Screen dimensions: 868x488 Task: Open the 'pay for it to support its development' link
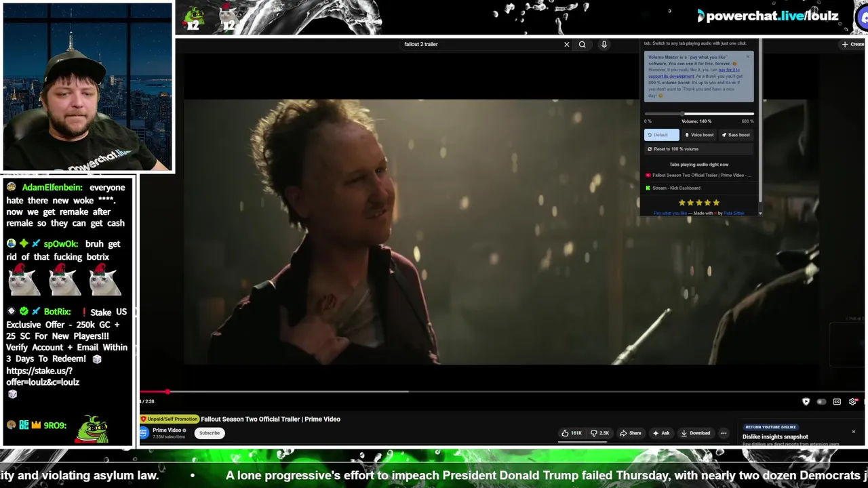click(x=695, y=73)
